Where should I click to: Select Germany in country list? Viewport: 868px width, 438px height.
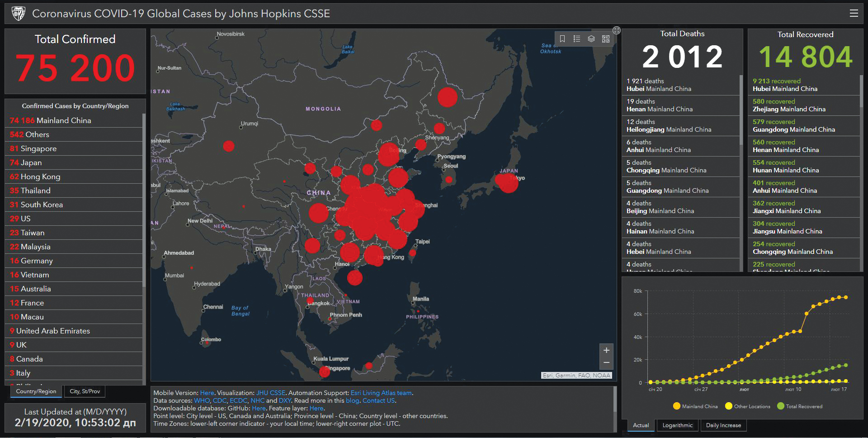(x=74, y=261)
